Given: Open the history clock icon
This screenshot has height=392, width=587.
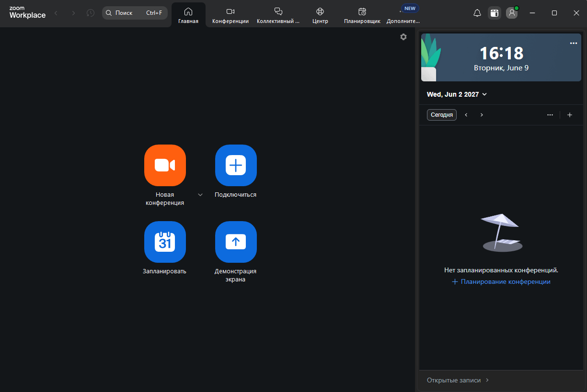Looking at the screenshot, I should coord(91,13).
